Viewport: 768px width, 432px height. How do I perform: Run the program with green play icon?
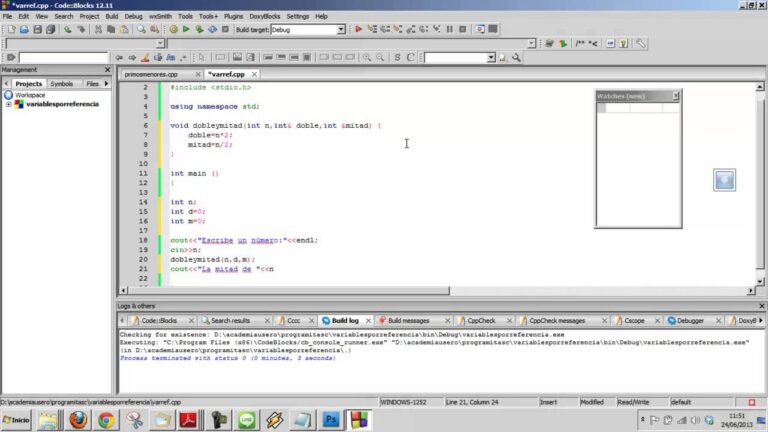tap(186, 29)
